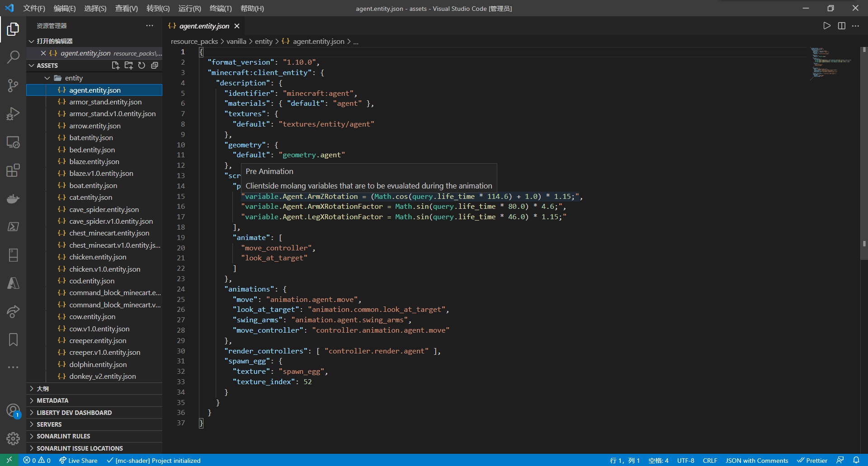Open the Live Share view in activity bar
This screenshot has width=868, height=466.
(x=13, y=311)
